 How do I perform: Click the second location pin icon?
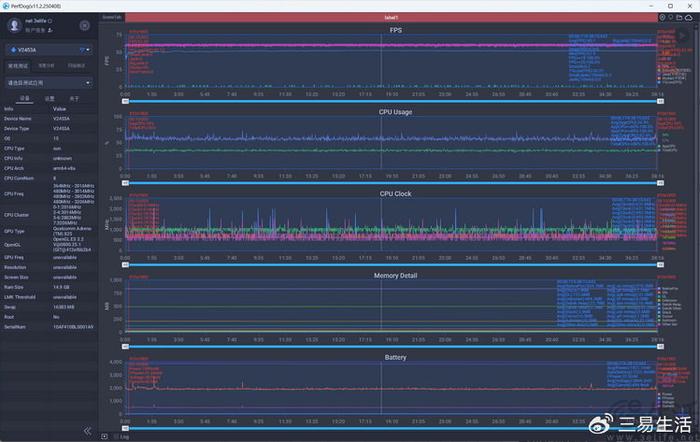pyautogui.click(x=671, y=17)
